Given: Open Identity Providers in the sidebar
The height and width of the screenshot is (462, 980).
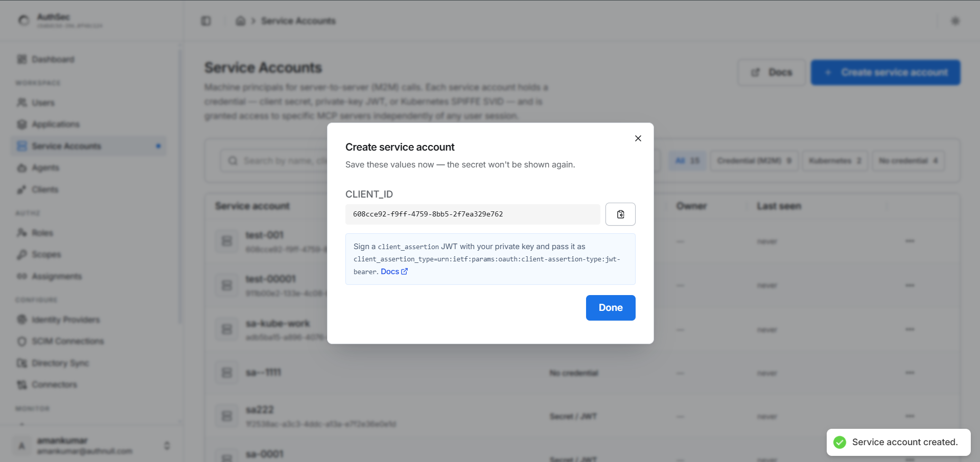Looking at the screenshot, I should (x=89, y=320).
